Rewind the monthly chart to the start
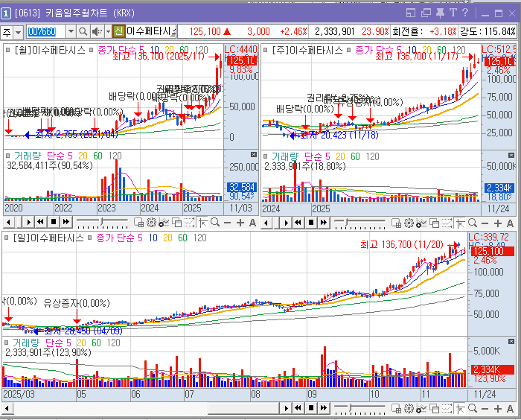Viewport: 521px width, 420px height. coord(41,222)
